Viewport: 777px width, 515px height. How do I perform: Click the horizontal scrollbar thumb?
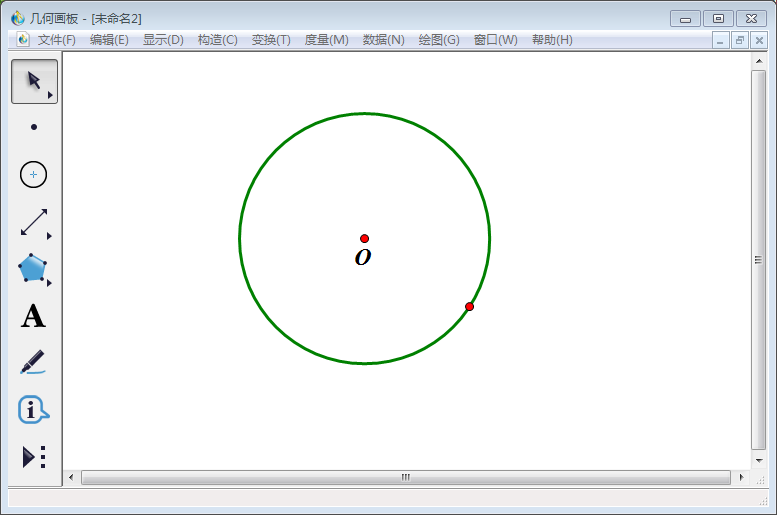[x=406, y=477]
